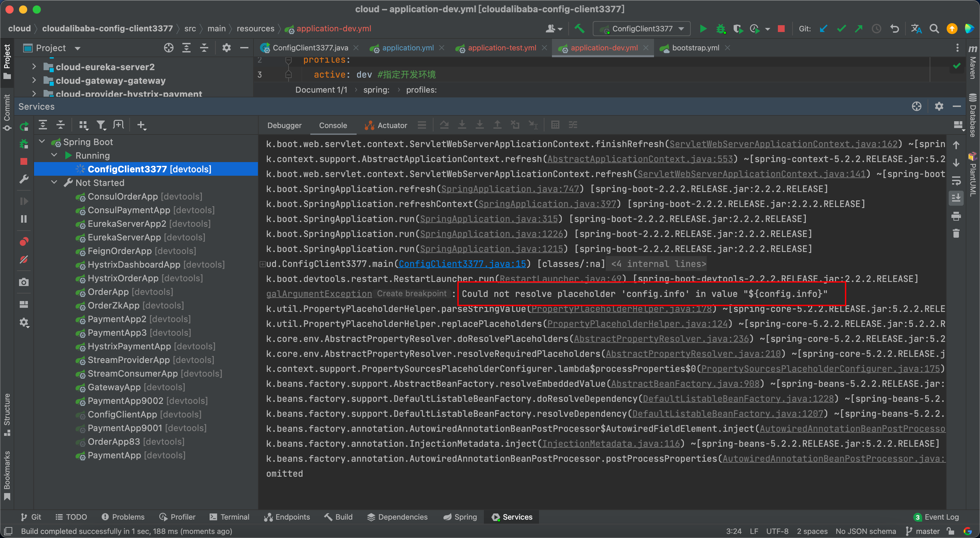Viewport: 980px width, 538px height.
Task: Clear console with trash icon
Action: 956,233
